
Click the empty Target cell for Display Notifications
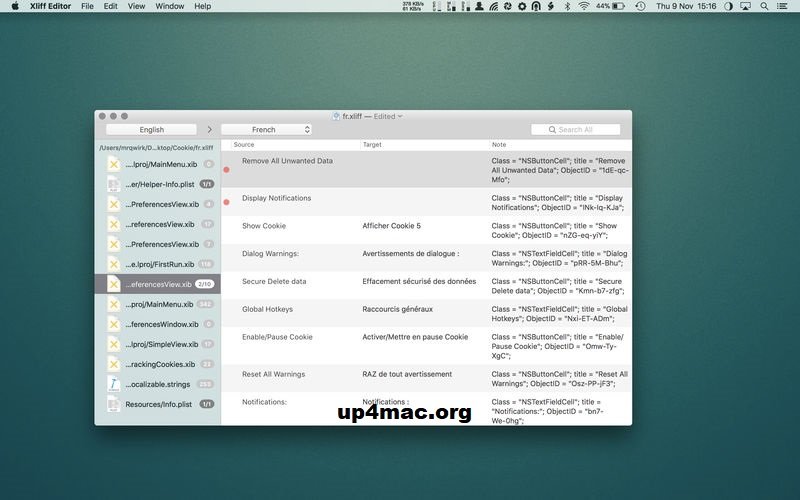pos(423,203)
